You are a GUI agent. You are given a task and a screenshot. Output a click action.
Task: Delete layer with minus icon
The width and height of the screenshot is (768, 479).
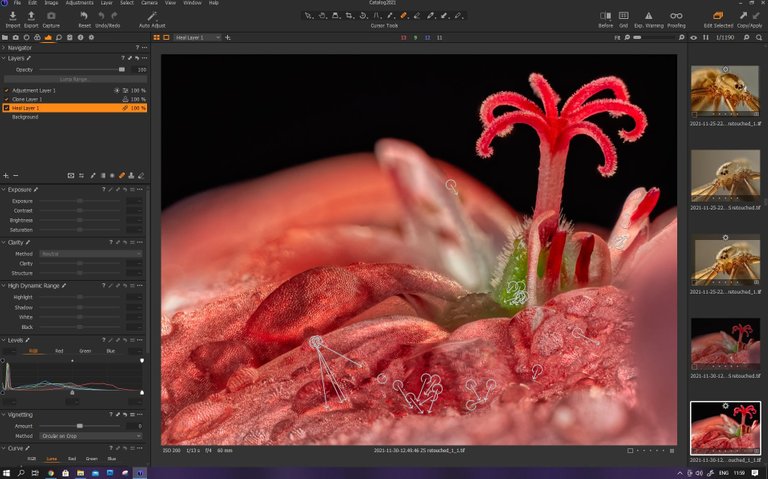tap(16, 175)
